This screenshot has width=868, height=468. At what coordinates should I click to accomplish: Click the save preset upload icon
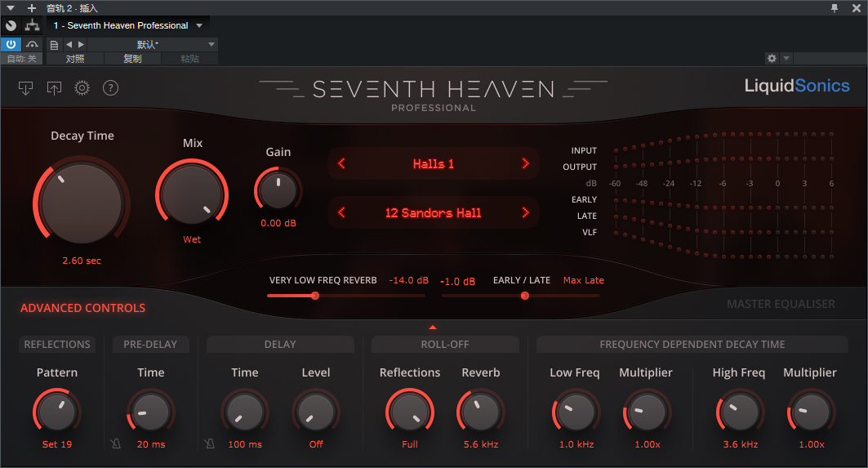pyautogui.click(x=54, y=88)
